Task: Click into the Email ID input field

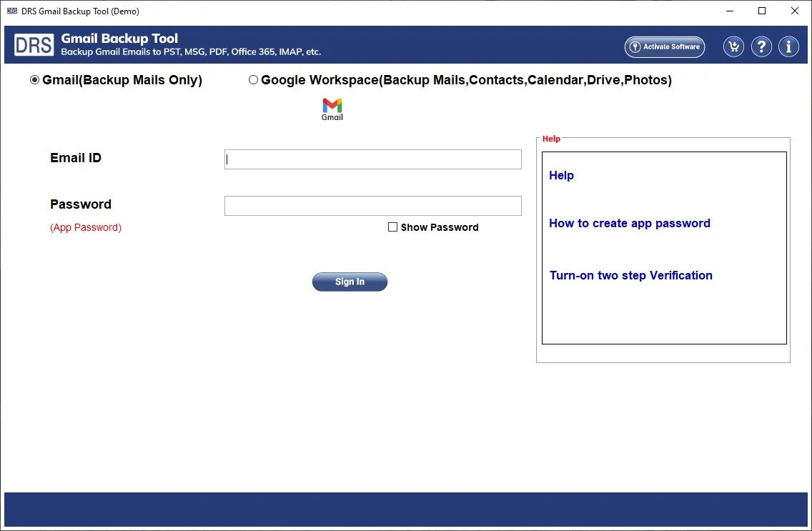Action: point(372,159)
